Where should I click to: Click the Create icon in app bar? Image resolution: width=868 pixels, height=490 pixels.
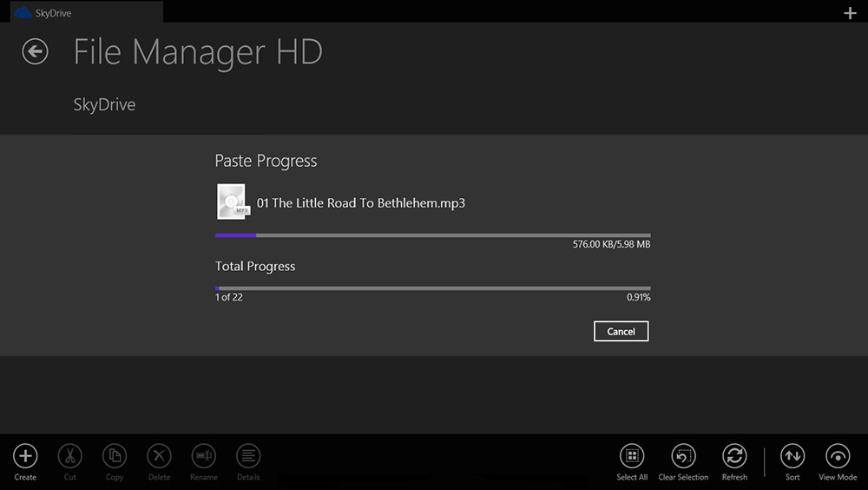point(25,456)
